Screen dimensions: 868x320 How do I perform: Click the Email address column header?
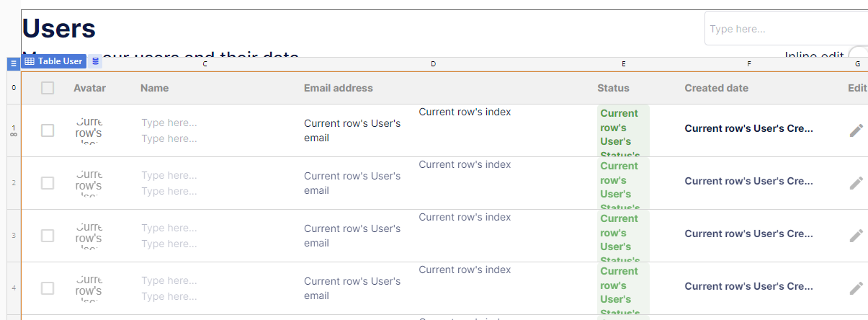(x=339, y=88)
